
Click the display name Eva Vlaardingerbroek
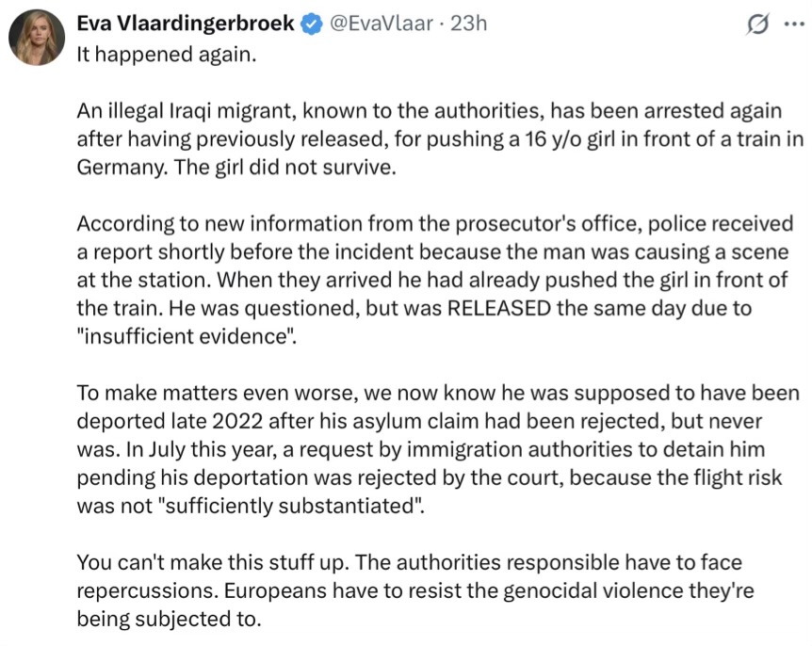point(186,24)
